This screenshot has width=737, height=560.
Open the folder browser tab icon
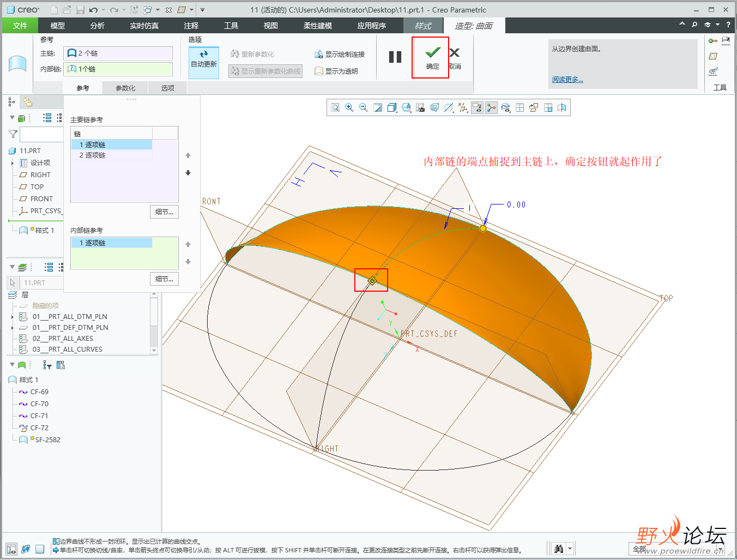[x=27, y=102]
